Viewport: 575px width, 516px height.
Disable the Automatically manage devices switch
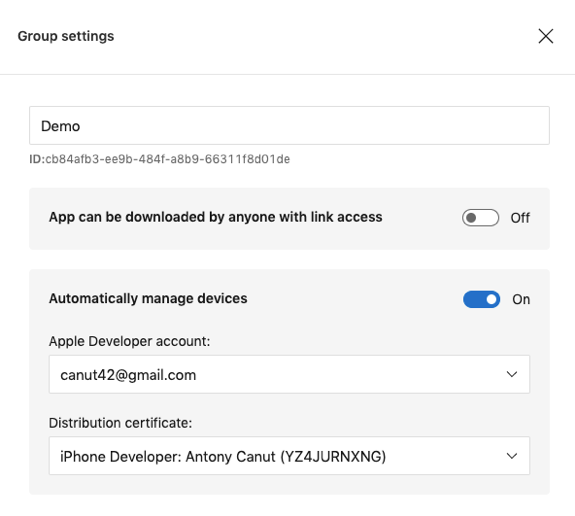tap(481, 299)
